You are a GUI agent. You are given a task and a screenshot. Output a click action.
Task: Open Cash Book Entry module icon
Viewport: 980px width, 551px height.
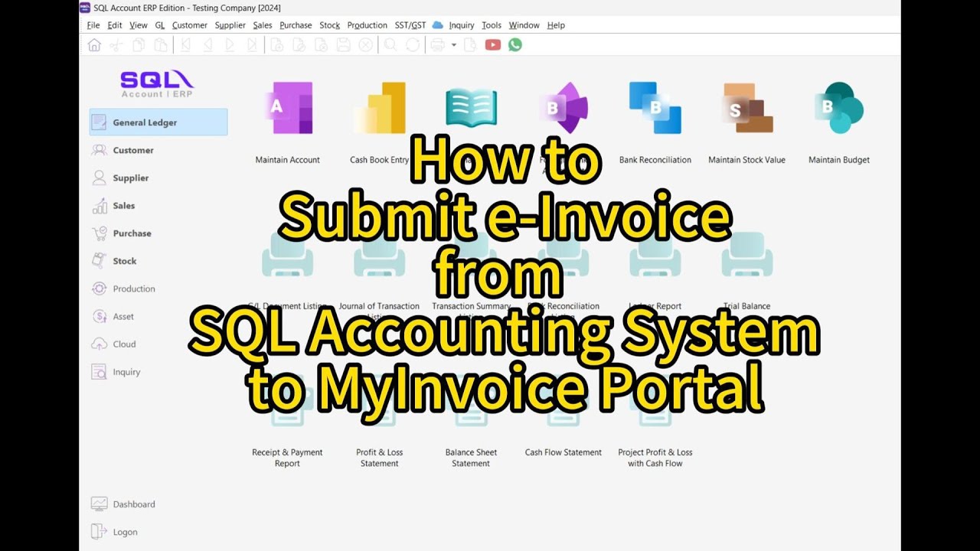[x=380, y=108]
